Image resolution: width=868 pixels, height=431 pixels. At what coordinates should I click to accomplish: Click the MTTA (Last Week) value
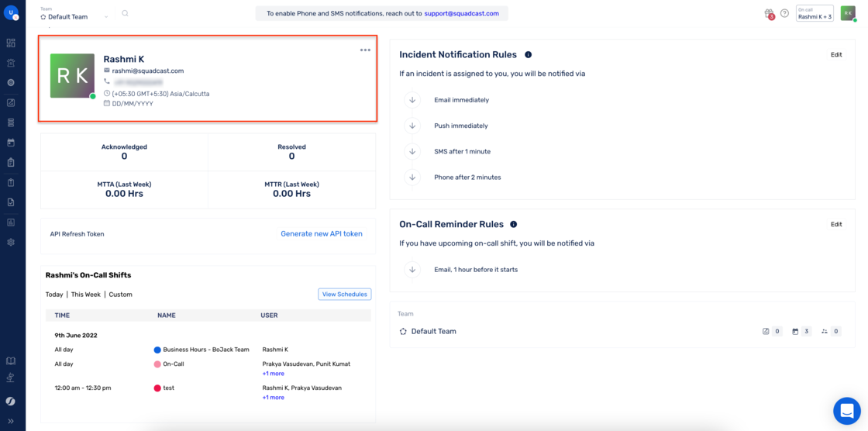tap(124, 194)
